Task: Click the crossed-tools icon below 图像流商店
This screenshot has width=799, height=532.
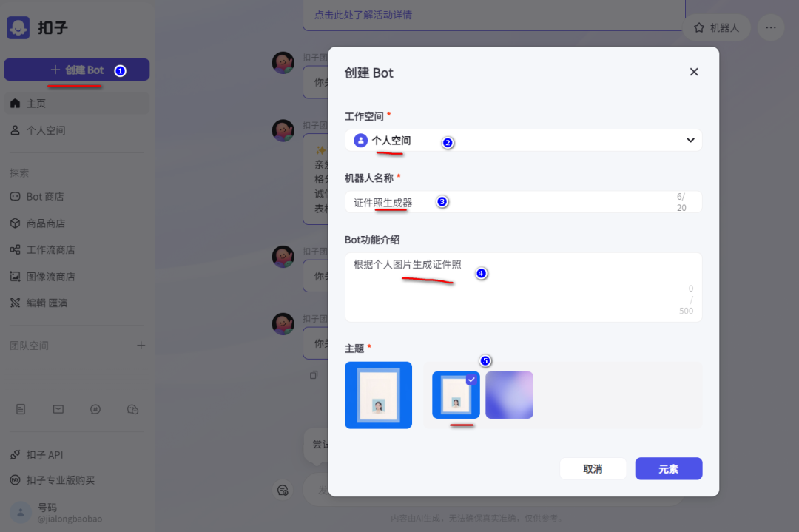Action: 16,303
